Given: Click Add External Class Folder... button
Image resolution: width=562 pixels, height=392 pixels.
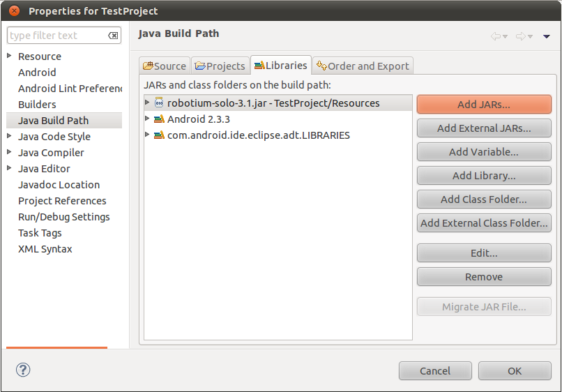Looking at the screenshot, I should click(484, 223).
